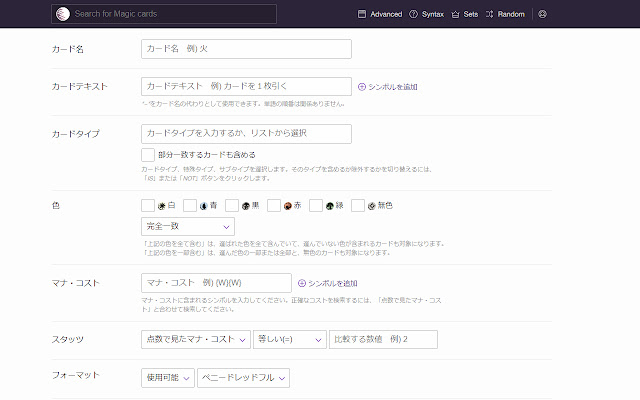Click the red mana symbol icon
This screenshot has width=640, height=400.
[x=288, y=206]
